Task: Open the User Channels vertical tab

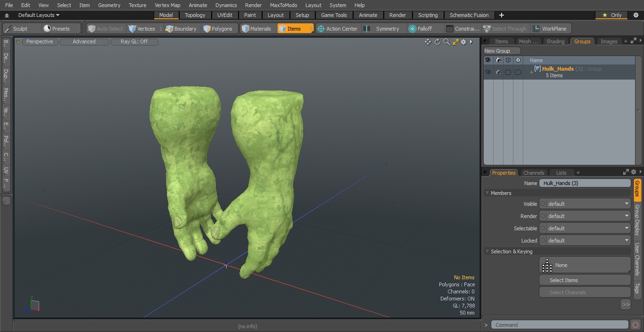Action: click(x=637, y=259)
